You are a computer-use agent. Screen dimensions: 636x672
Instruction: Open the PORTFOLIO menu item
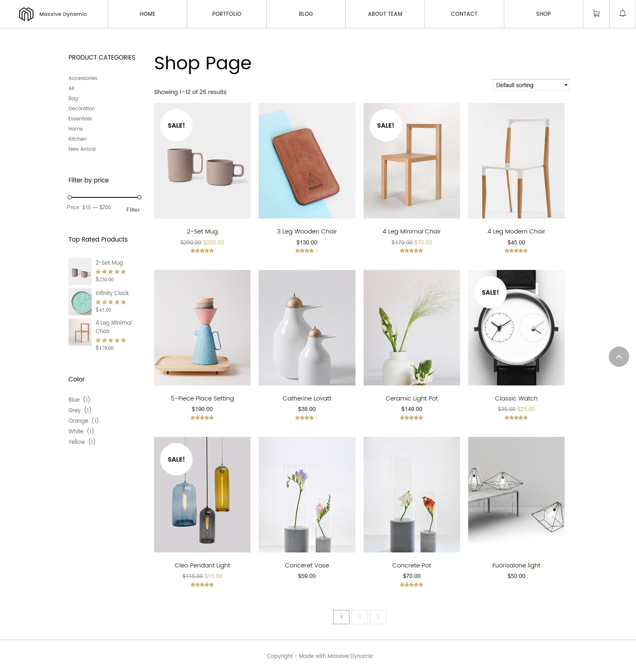[x=227, y=14]
